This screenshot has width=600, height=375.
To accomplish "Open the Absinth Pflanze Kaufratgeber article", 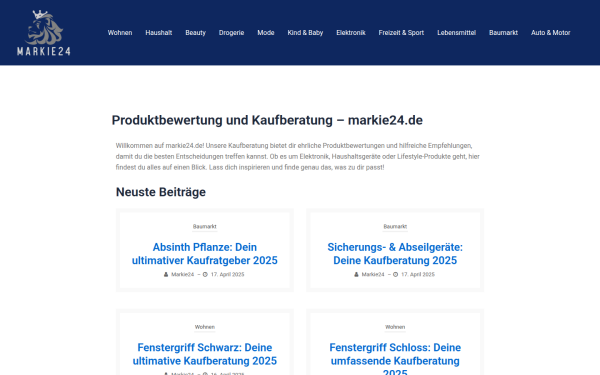I will point(205,254).
